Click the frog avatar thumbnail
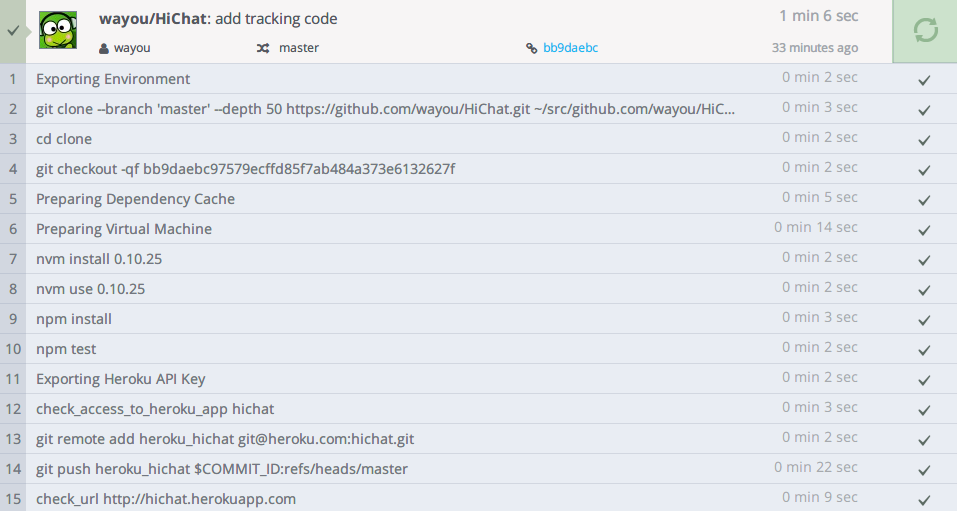 (x=58, y=30)
